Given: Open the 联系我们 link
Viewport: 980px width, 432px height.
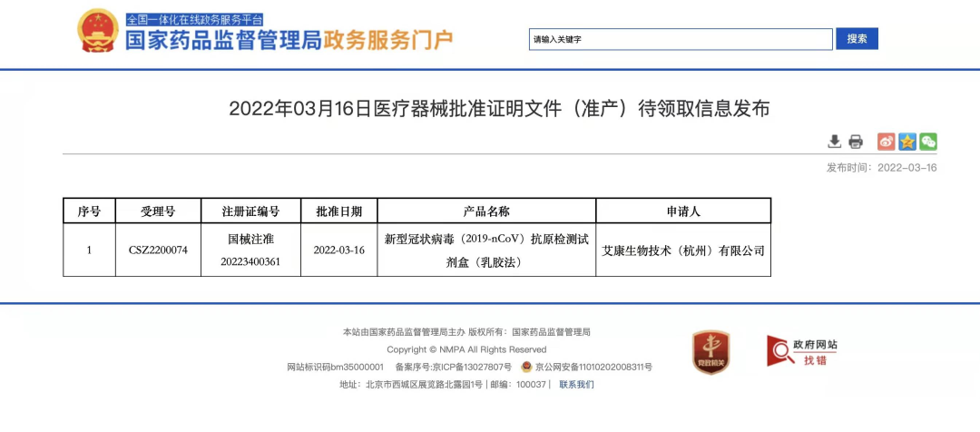Looking at the screenshot, I should [x=576, y=385].
